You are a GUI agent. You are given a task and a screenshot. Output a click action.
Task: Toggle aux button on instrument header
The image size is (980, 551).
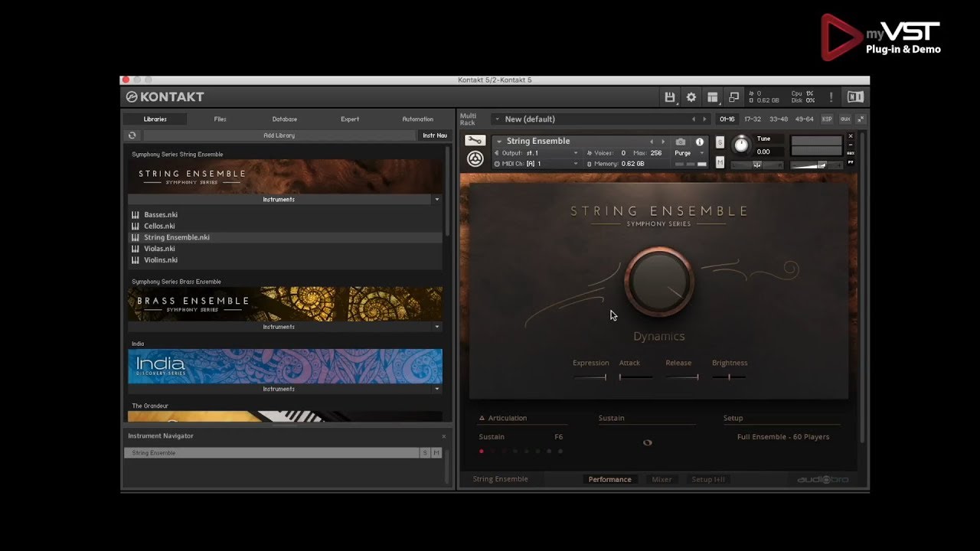point(851,153)
